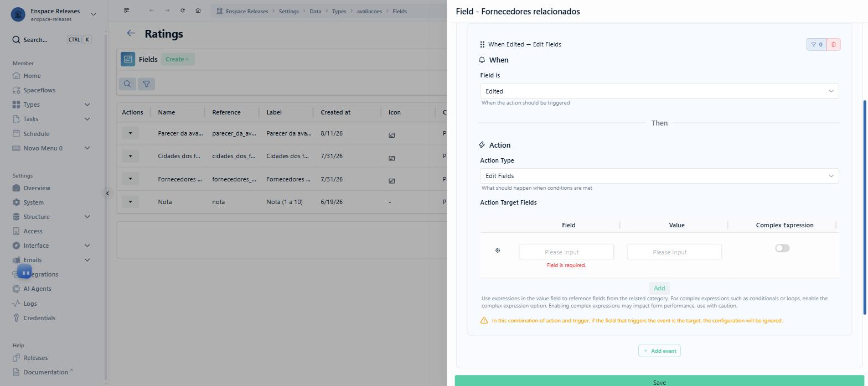Image resolution: width=868 pixels, height=386 pixels.
Task: Navigate forward with top bar right arrow
Action: (x=167, y=11)
